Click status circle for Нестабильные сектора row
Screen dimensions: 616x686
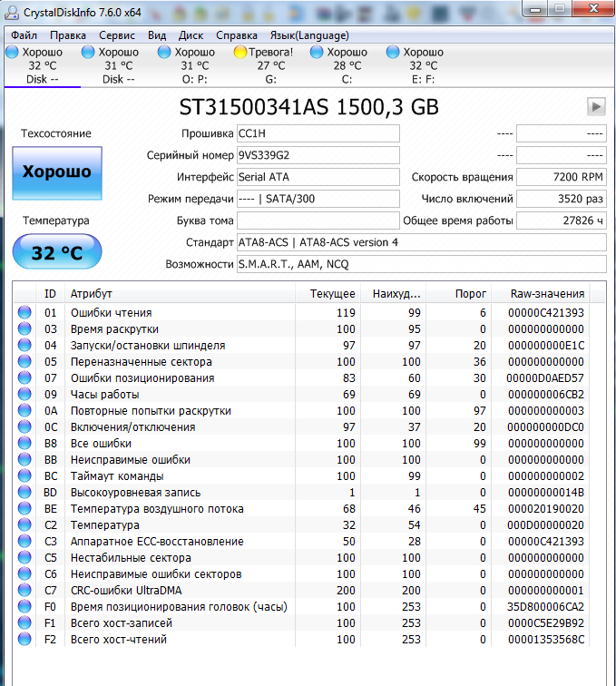point(24,557)
